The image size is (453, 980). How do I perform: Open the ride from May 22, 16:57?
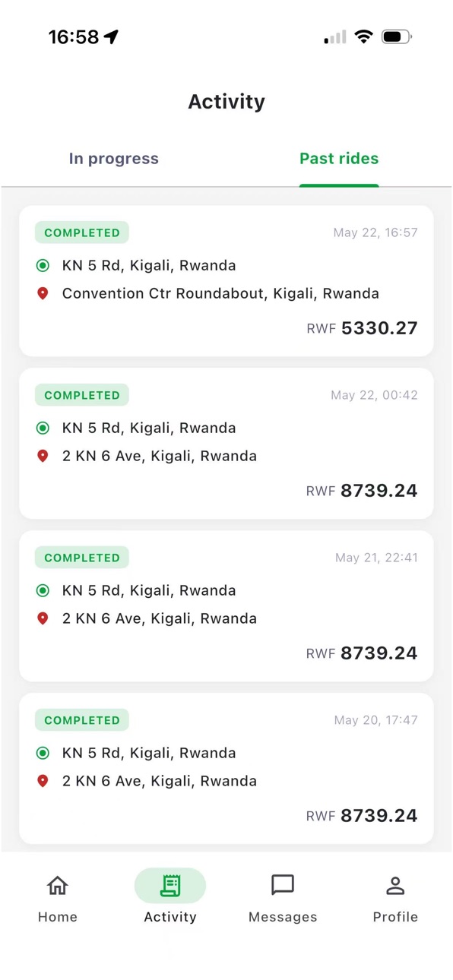(226, 280)
